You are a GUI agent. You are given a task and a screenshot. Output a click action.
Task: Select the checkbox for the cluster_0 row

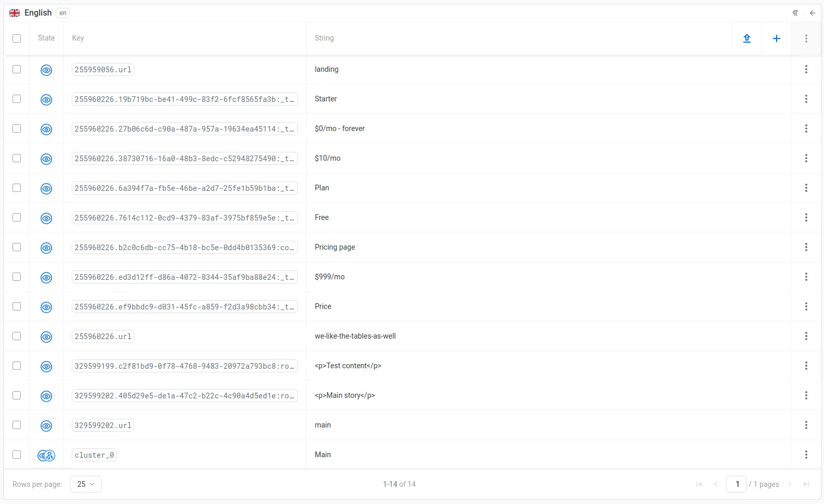point(17,455)
